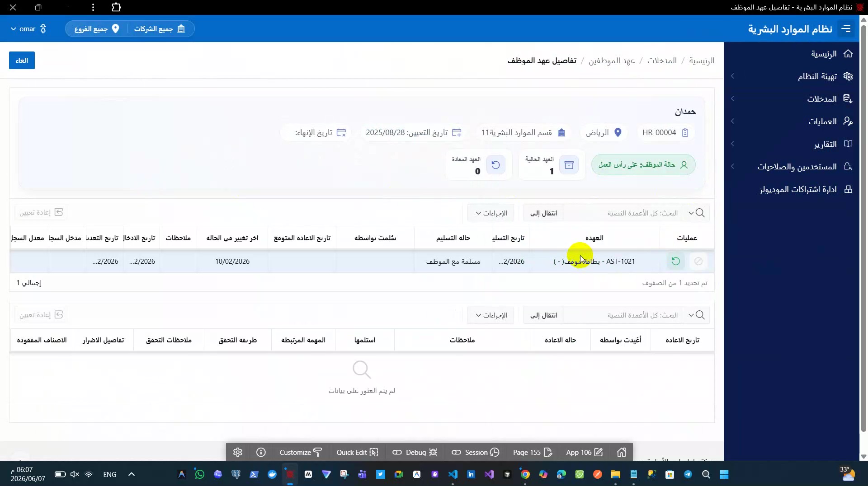
Task: Click the الرياض location pin icon
Action: click(x=618, y=132)
